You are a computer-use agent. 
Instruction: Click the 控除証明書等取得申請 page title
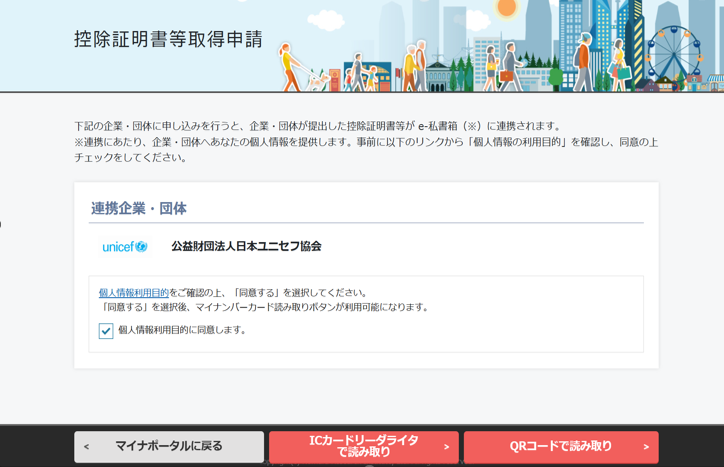coord(168,40)
